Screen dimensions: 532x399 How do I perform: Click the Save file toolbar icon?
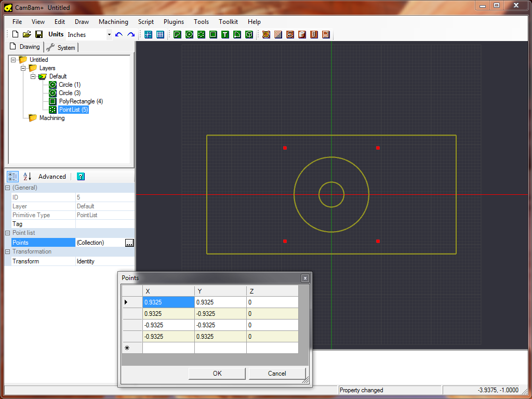39,34
